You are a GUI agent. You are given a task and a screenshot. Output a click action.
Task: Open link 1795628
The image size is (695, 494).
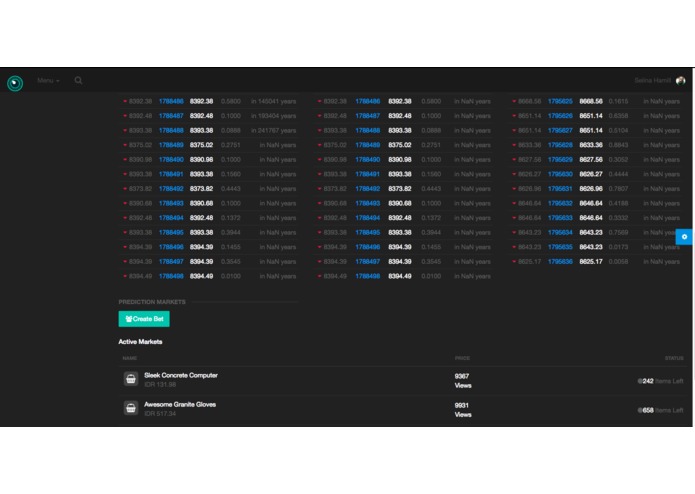pyautogui.click(x=560, y=145)
